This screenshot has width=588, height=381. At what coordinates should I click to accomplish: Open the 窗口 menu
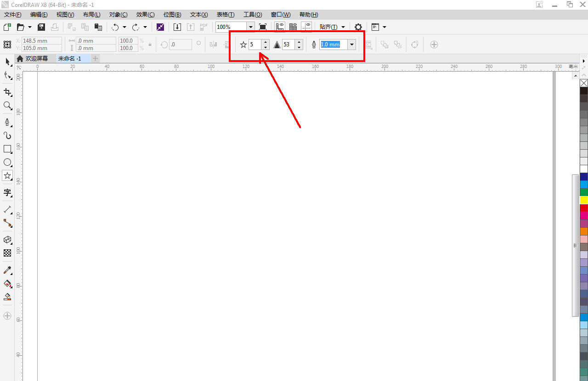click(x=281, y=15)
